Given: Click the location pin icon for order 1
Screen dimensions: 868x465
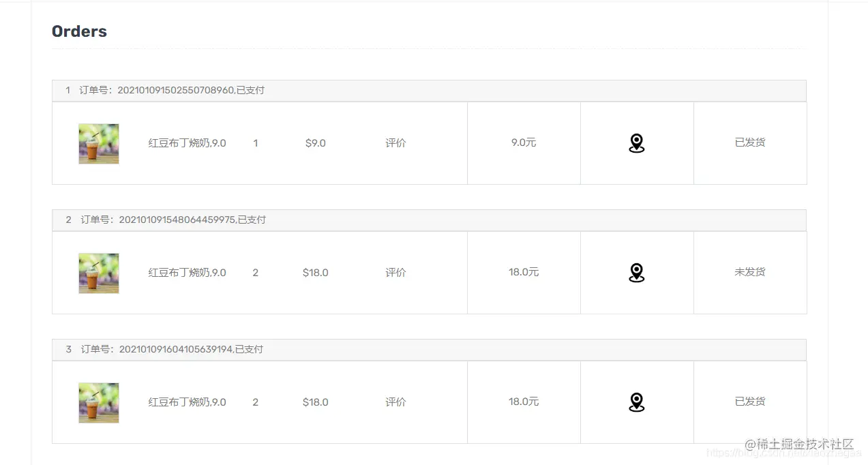Looking at the screenshot, I should [x=636, y=143].
